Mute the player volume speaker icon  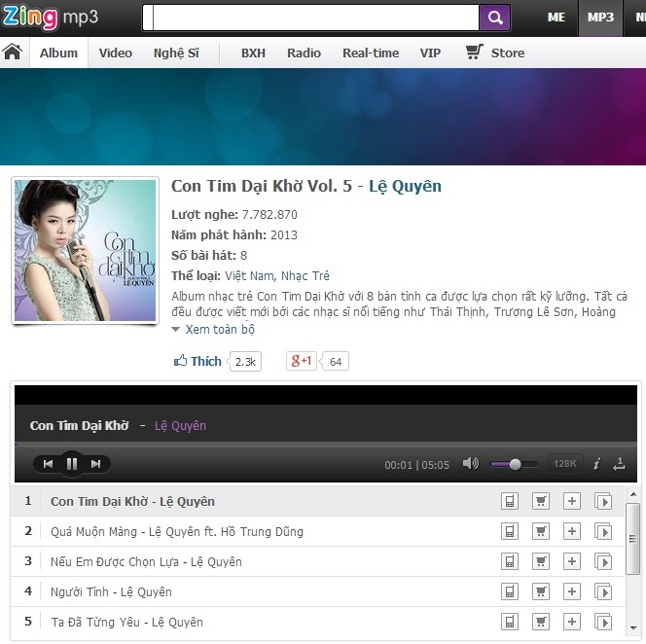[x=470, y=464]
